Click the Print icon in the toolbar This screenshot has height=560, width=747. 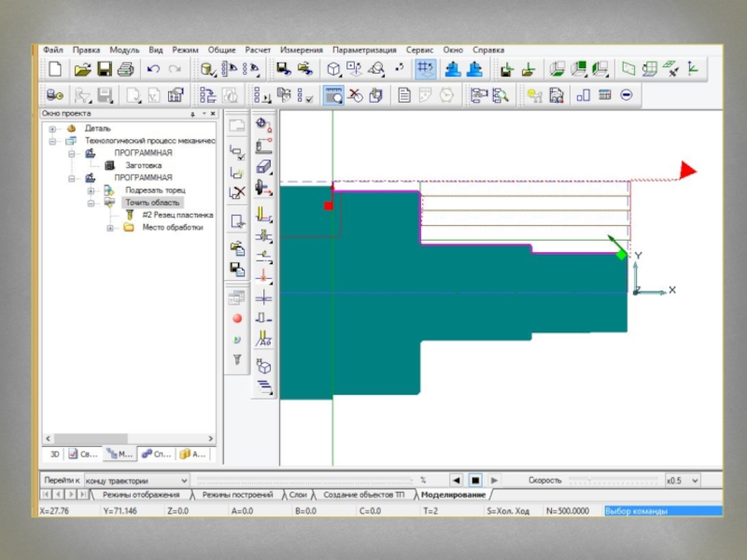pyautogui.click(x=126, y=69)
